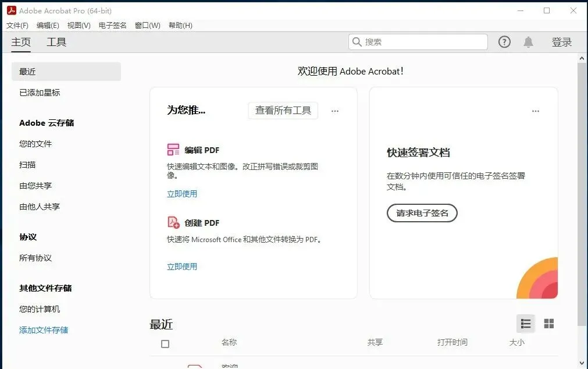
Task: Click the search magnifier icon
Action: pos(357,42)
